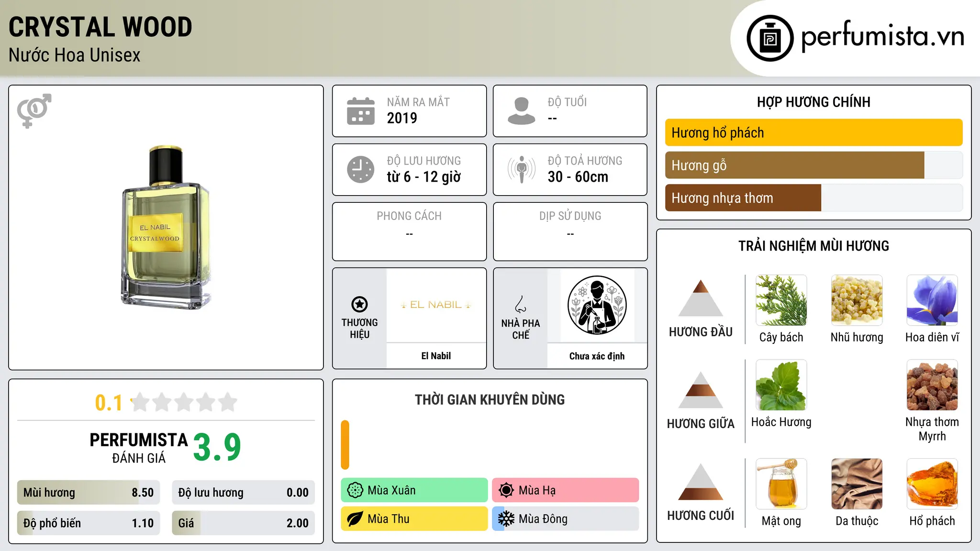This screenshot has width=980, height=551.
Task: Click the flower icon in Mùa Xuân
Action: [x=355, y=490]
